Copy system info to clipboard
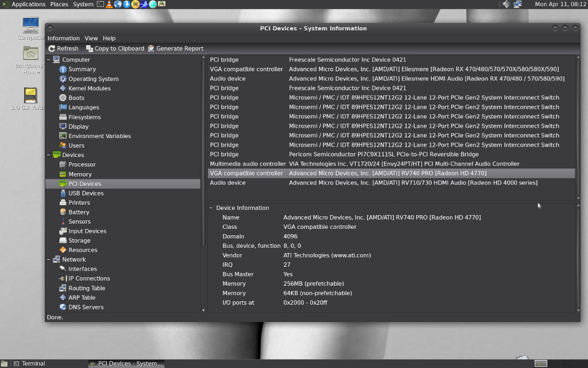The height and width of the screenshot is (368, 588). pyautogui.click(x=115, y=48)
